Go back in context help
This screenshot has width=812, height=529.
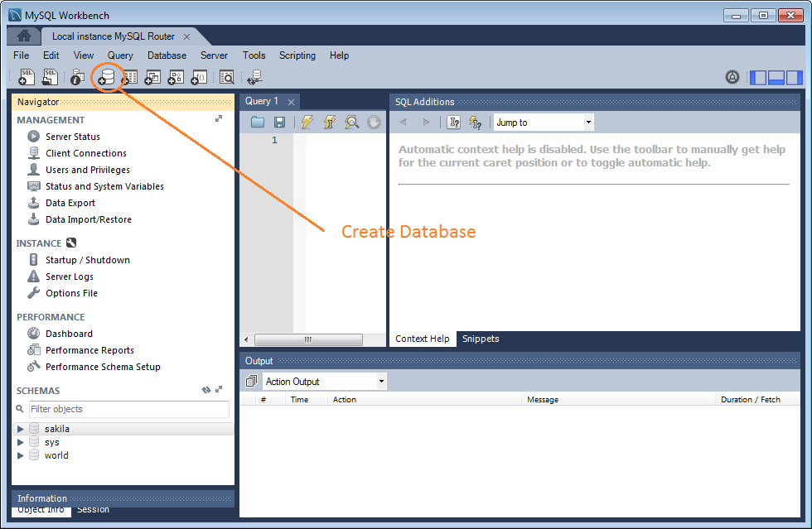tap(403, 123)
